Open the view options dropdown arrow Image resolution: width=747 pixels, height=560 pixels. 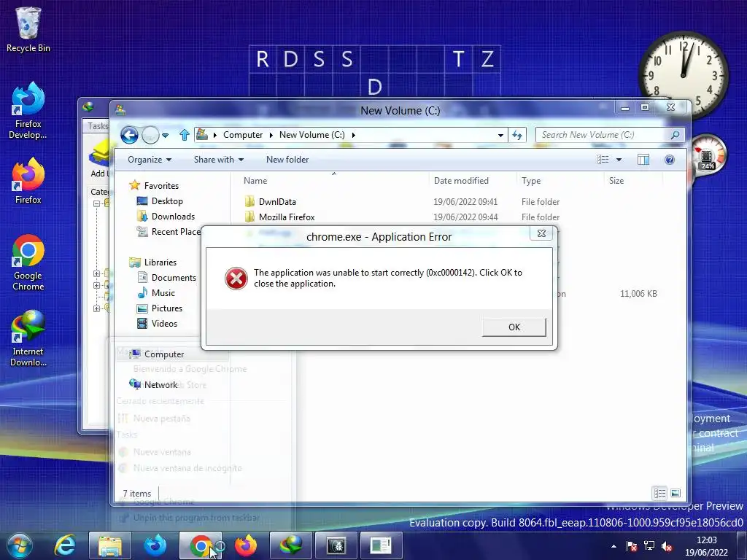[619, 160]
